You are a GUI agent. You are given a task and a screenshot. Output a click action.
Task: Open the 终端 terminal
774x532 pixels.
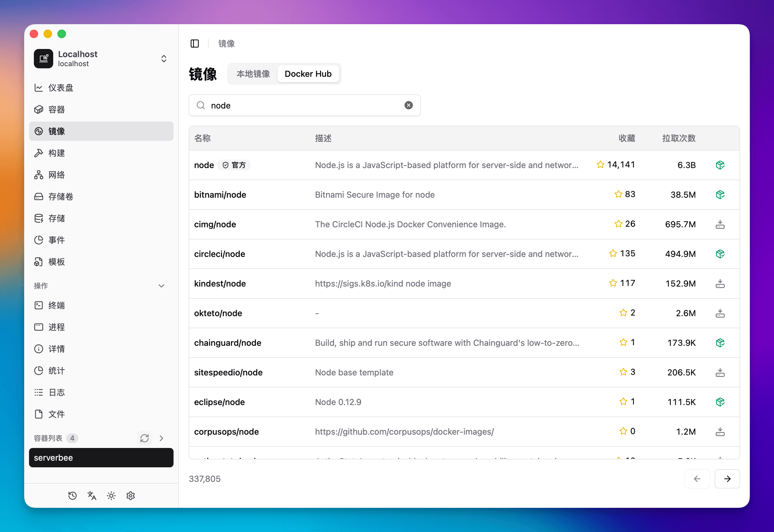pyautogui.click(x=56, y=305)
